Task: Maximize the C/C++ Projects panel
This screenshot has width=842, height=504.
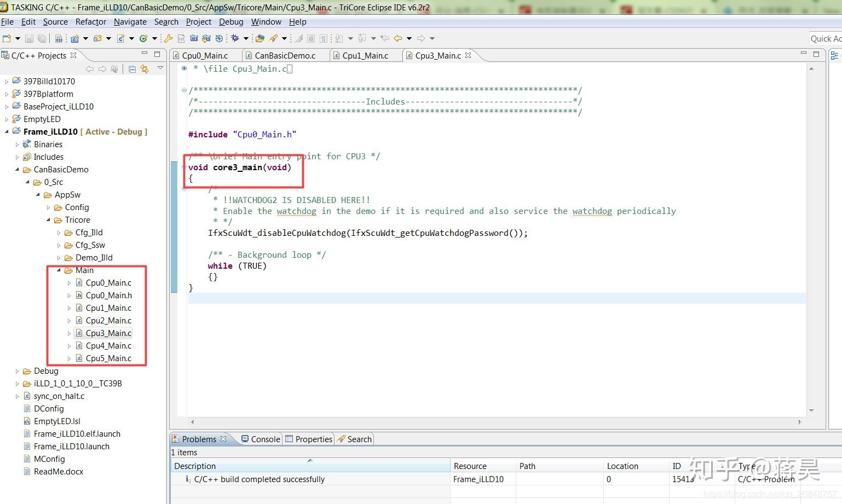Action: (157, 54)
